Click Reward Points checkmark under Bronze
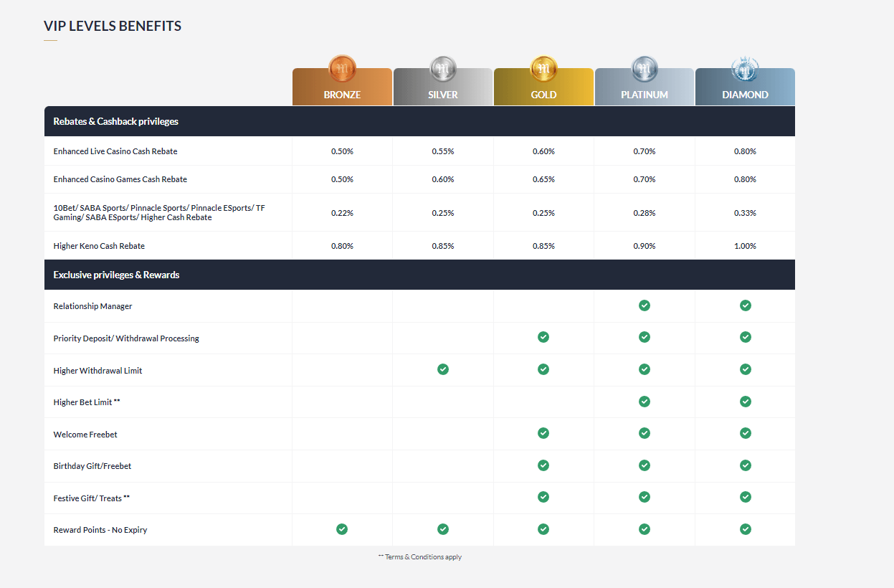 (x=342, y=529)
